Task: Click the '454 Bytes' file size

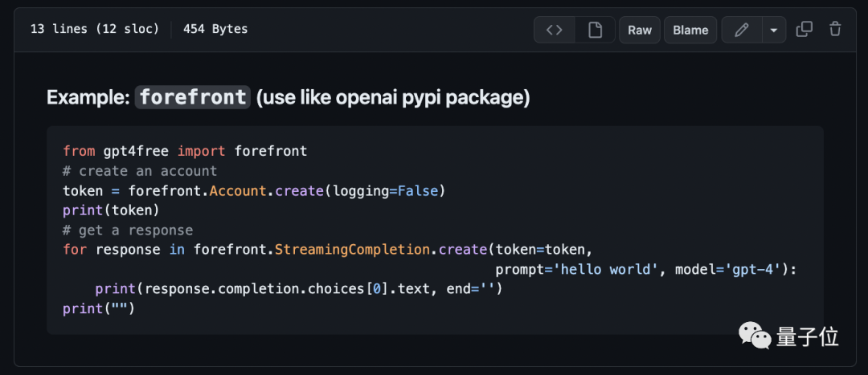Action: tap(215, 30)
